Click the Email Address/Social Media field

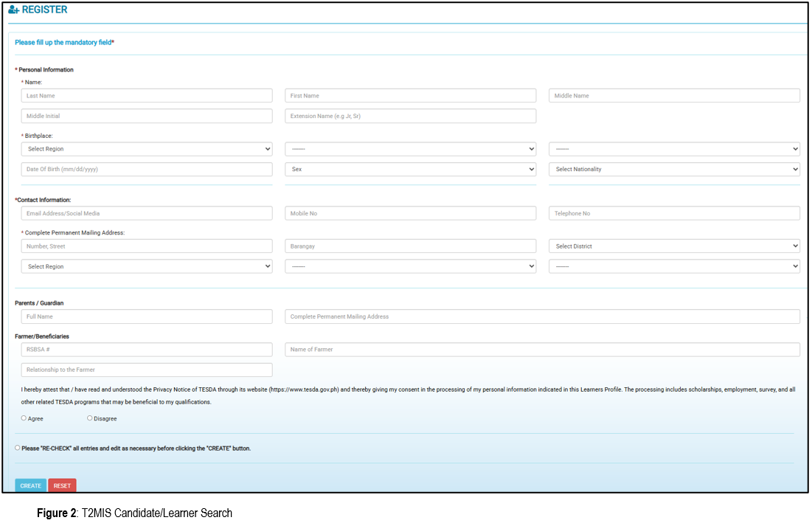(147, 213)
